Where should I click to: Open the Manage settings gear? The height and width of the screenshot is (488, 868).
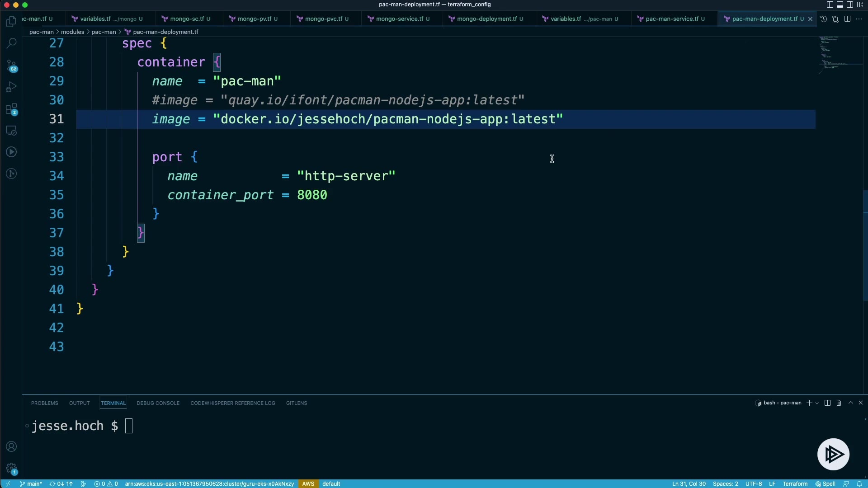pos(11,469)
